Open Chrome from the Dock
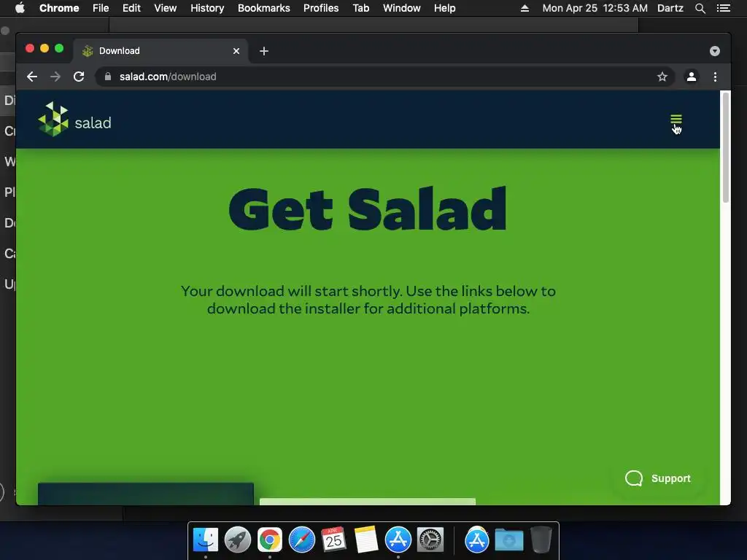747x560 pixels. [270, 540]
